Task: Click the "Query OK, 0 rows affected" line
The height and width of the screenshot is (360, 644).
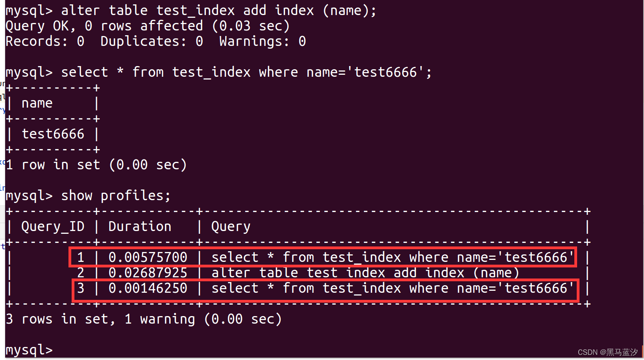Action: click(x=147, y=26)
